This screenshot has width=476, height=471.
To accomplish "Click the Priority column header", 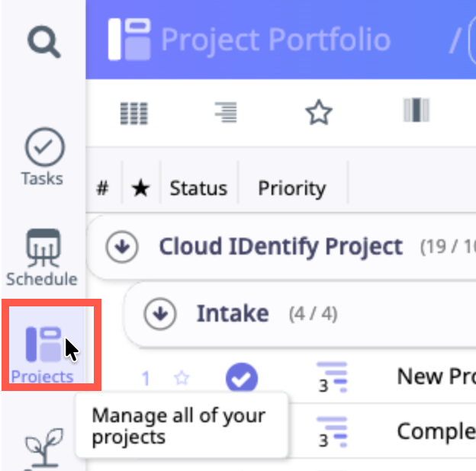I will point(291,188).
